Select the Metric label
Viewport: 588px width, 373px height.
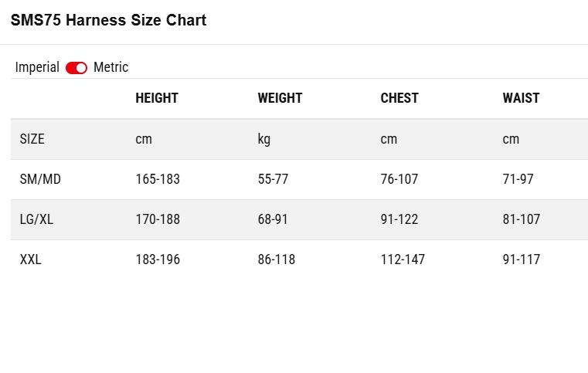pyautogui.click(x=111, y=67)
